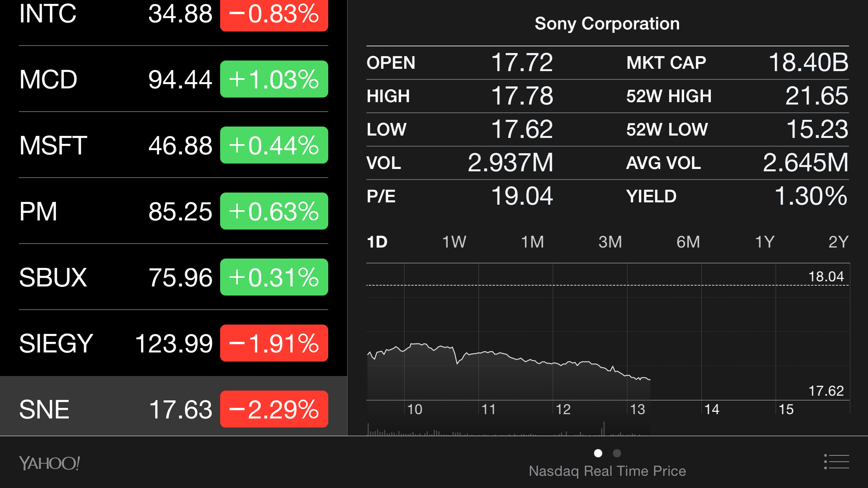This screenshot has height=488, width=868.
Task: Tap the 11 hour axis marker
Action: (489, 409)
